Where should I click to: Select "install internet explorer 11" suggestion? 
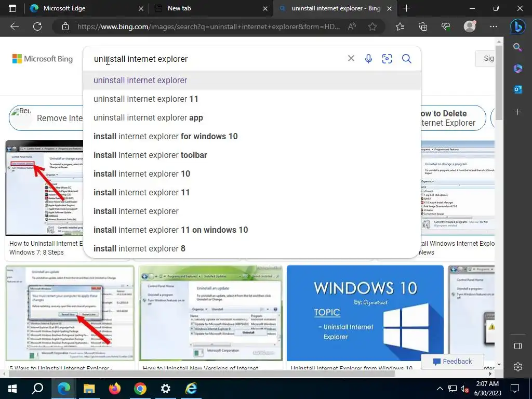point(252,192)
